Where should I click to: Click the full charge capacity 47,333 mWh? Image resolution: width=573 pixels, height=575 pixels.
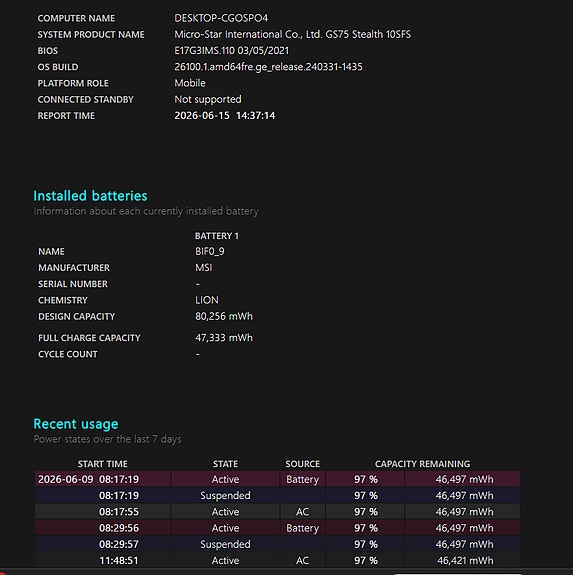[x=224, y=337]
